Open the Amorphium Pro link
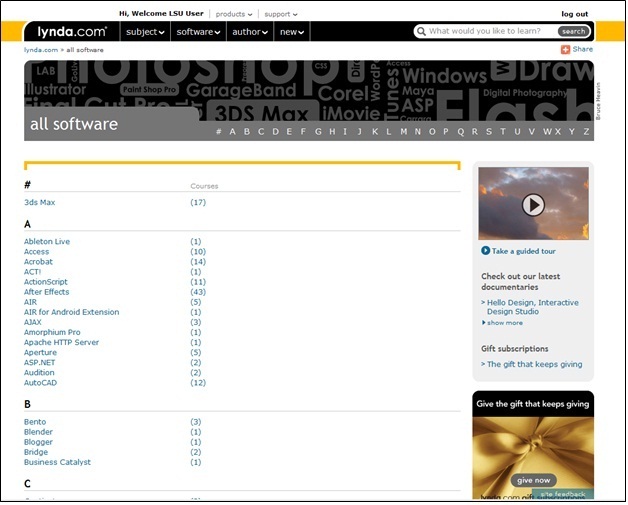 [x=52, y=332]
